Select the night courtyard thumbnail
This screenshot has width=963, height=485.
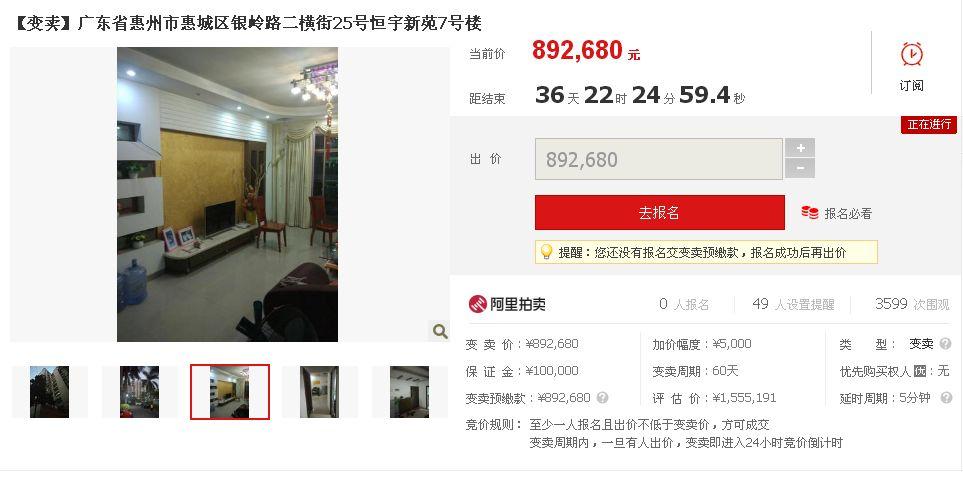139,392
